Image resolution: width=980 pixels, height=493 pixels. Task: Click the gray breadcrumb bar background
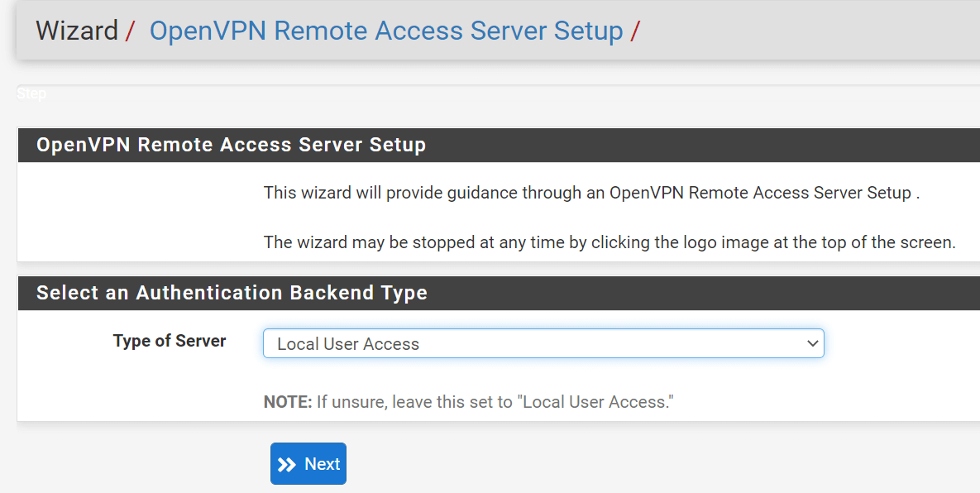pos(786,31)
